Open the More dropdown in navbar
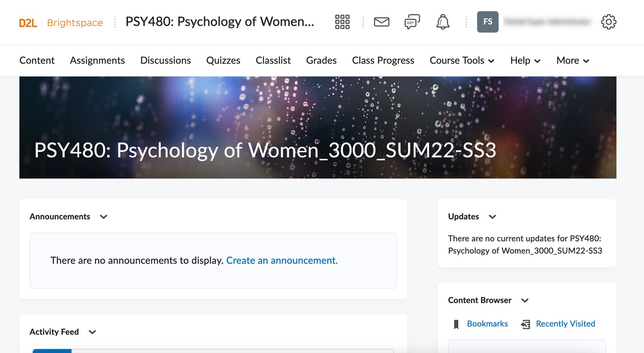 [x=572, y=60]
